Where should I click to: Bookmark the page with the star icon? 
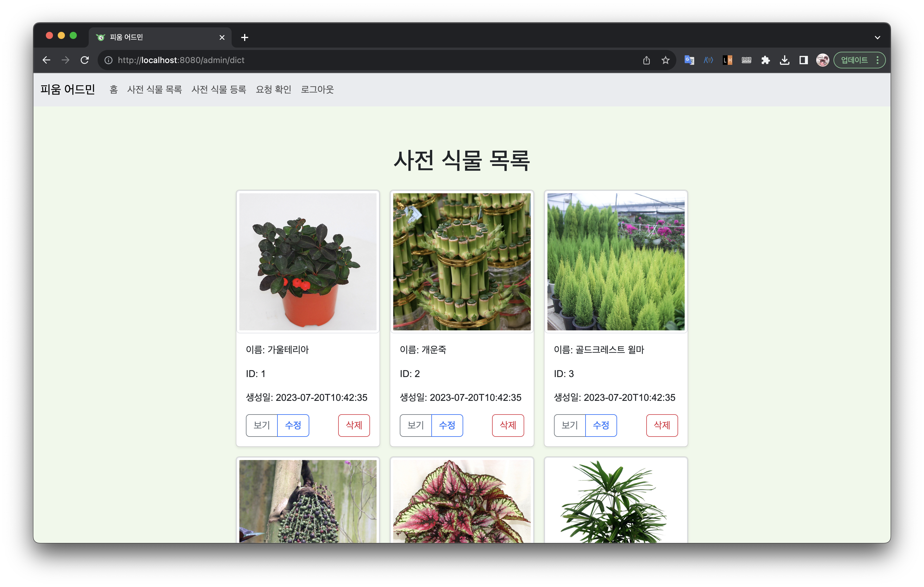[x=665, y=60]
